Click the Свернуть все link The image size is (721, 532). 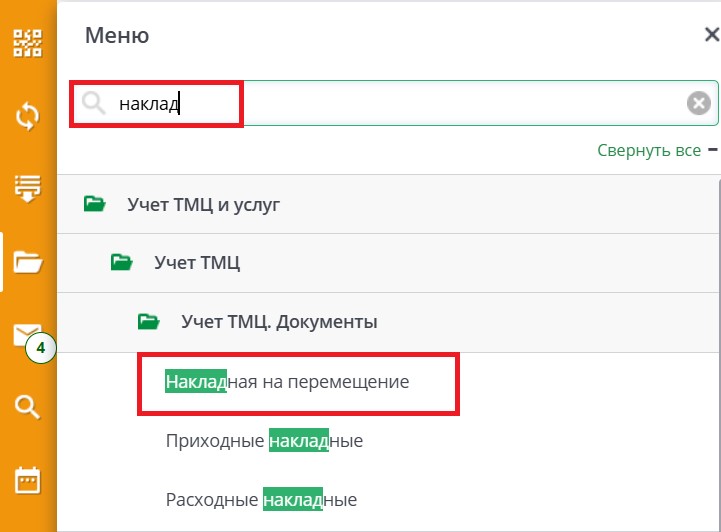pos(648,150)
